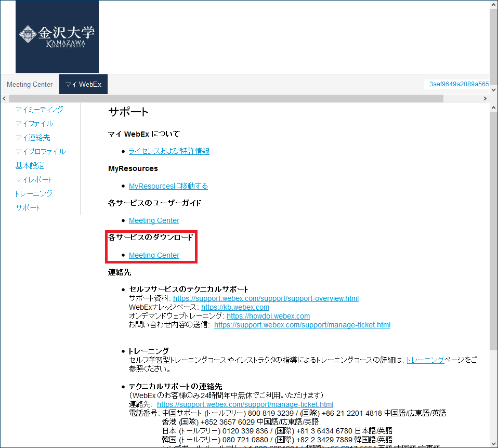Open the support-overview.html link
498x448 pixels.
coord(266,298)
